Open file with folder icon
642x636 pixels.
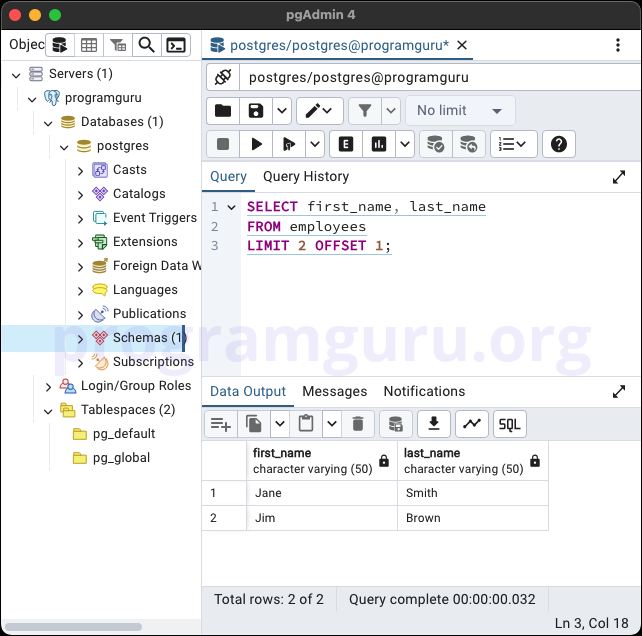[223, 111]
